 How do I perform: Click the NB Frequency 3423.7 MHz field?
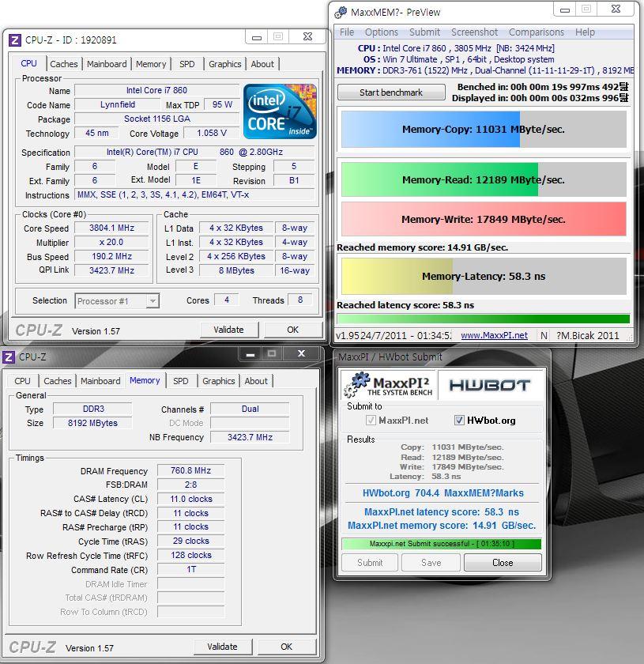(250, 437)
